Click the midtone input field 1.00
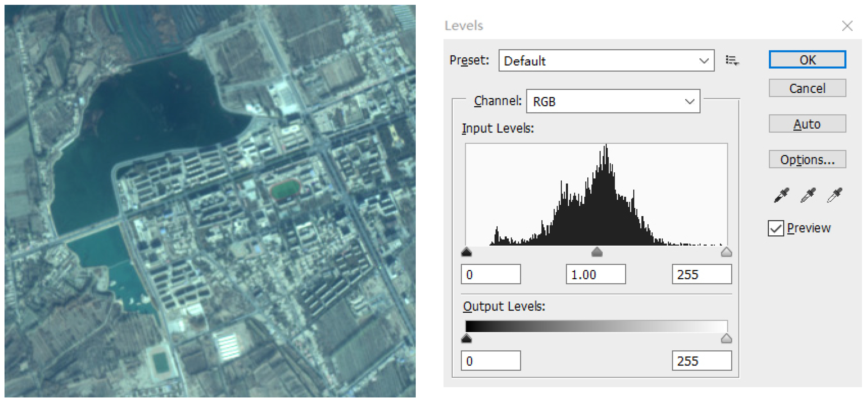Image resolution: width=868 pixels, height=405 pixels. pos(595,274)
